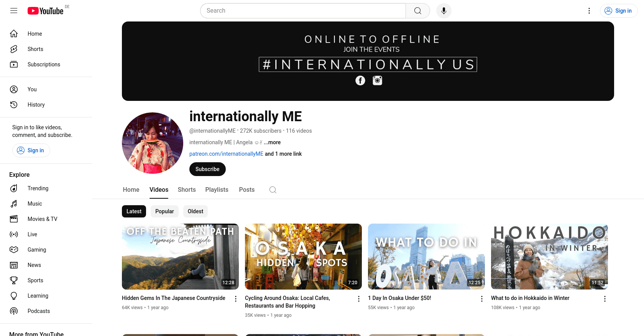Expand channel description with ...more
644x336 pixels.
coord(272,142)
